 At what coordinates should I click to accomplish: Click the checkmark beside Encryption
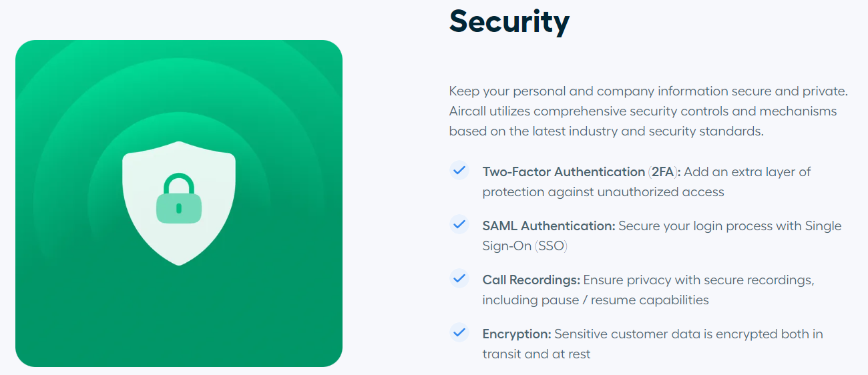pos(459,332)
